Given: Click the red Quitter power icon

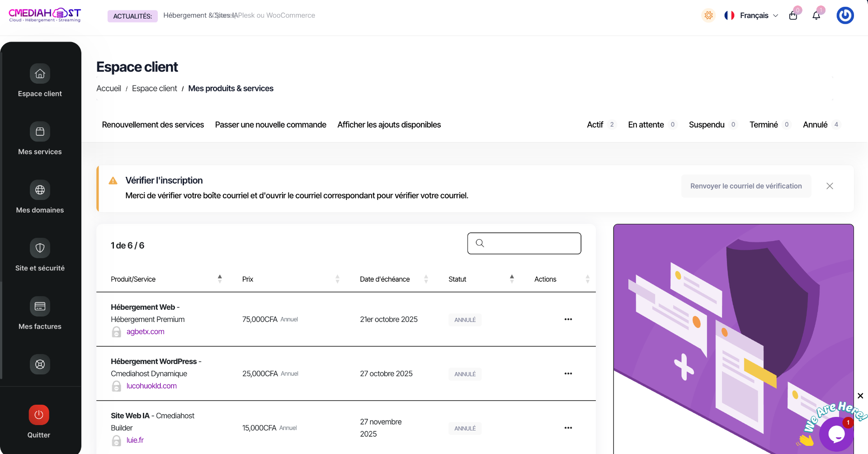Looking at the screenshot, I should 39,415.
